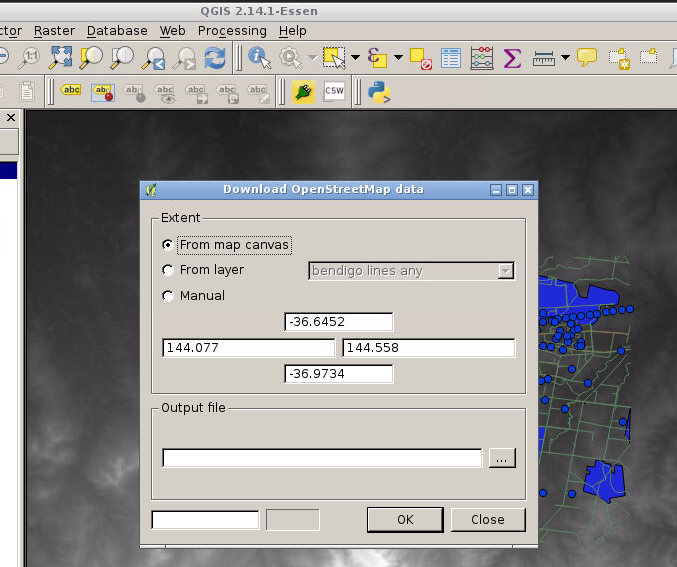This screenshot has height=567, width=677.
Task: Click the download progress bar in the dialog
Action: pyautogui.click(x=205, y=520)
